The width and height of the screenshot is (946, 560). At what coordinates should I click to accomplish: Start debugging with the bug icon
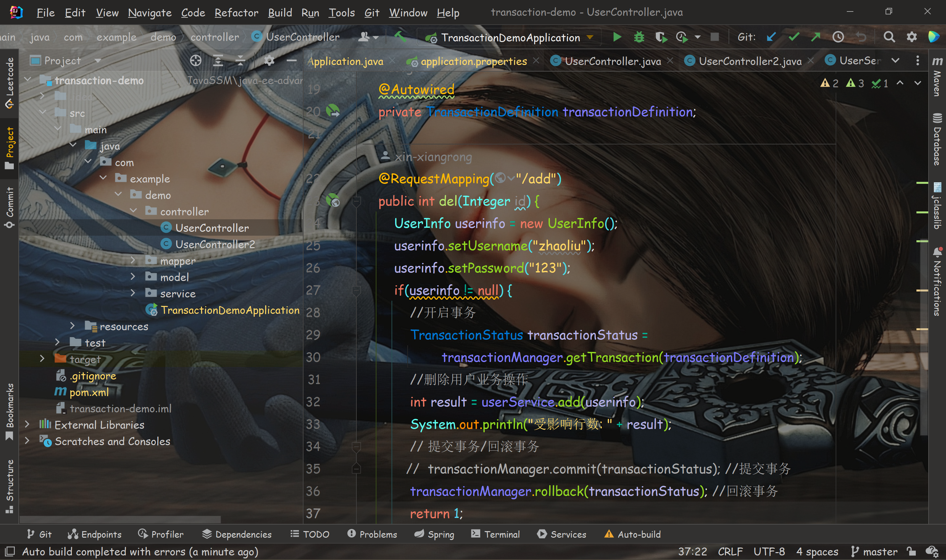click(639, 37)
